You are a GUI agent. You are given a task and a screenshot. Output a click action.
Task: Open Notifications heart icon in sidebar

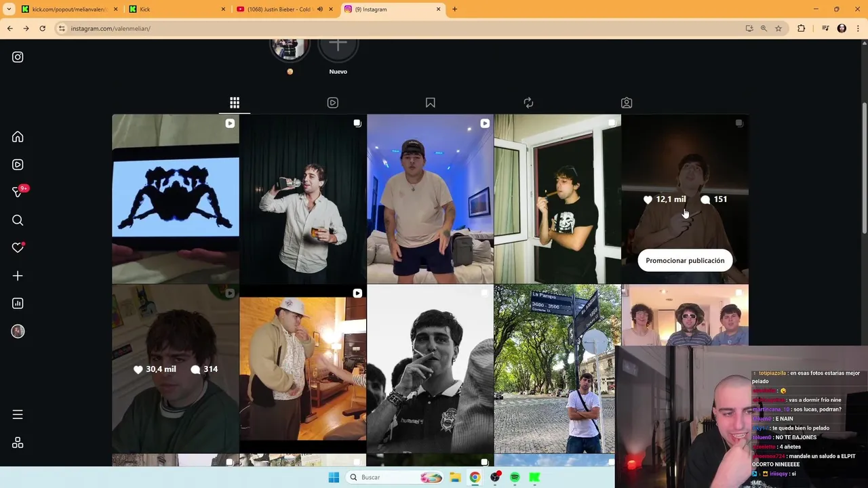(x=18, y=248)
